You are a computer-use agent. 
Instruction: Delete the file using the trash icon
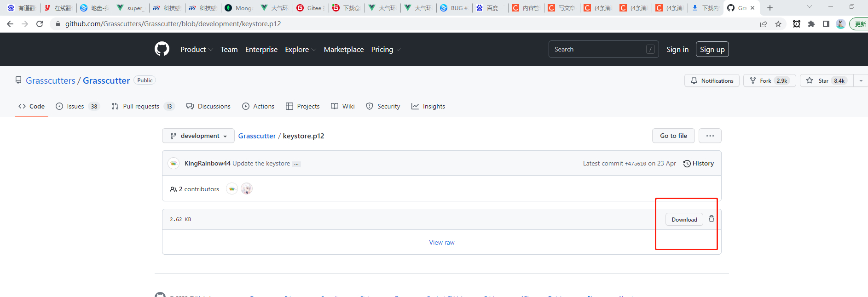pyautogui.click(x=712, y=219)
